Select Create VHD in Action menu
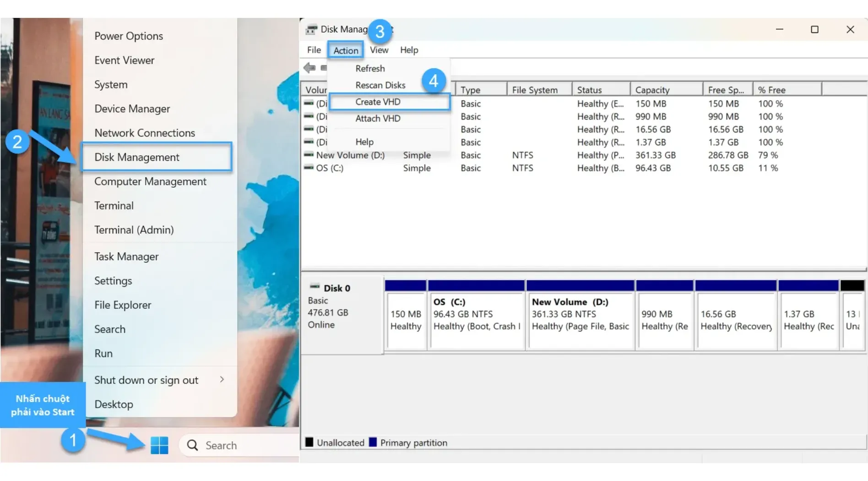Viewport: 868px width, 481px height. click(x=389, y=102)
